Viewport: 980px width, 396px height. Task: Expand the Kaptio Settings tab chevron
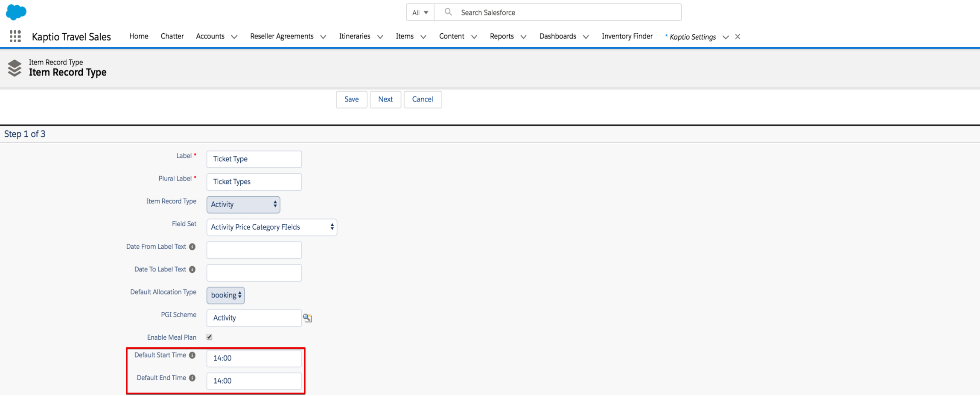point(726,37)
